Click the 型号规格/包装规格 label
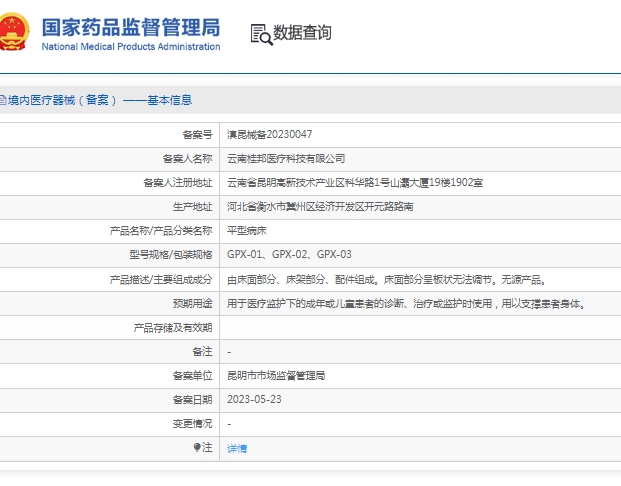This screenshot has width=621, height=486. coord(171,254)
